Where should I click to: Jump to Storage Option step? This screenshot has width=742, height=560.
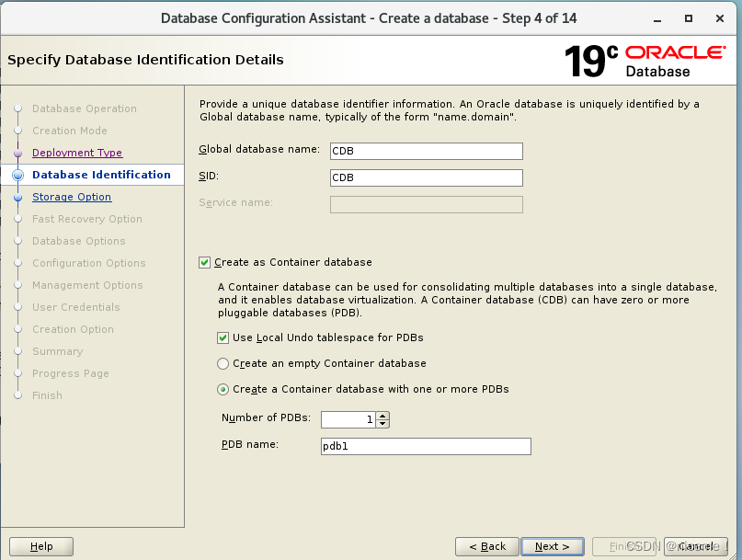pos(72,197)
